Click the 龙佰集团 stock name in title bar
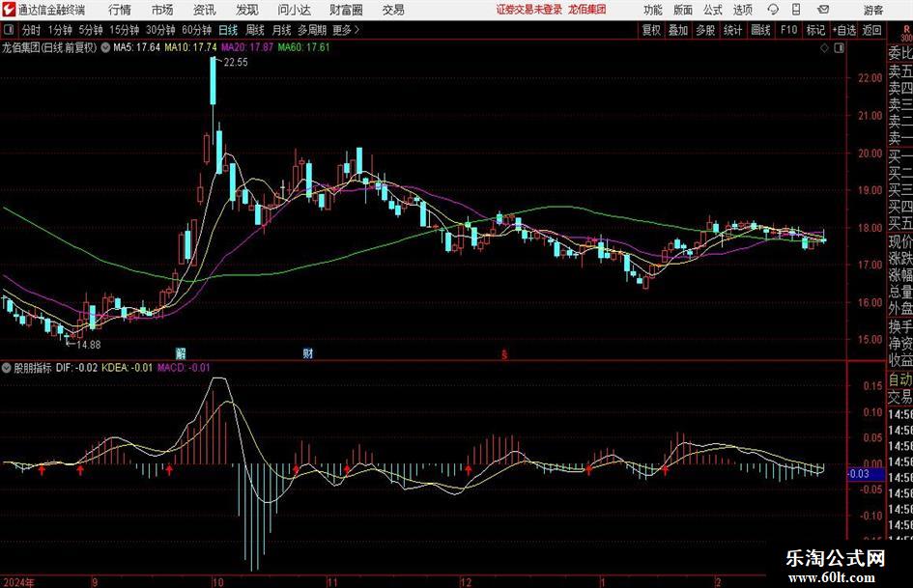 pyautogui.click(x=587, y=10)
